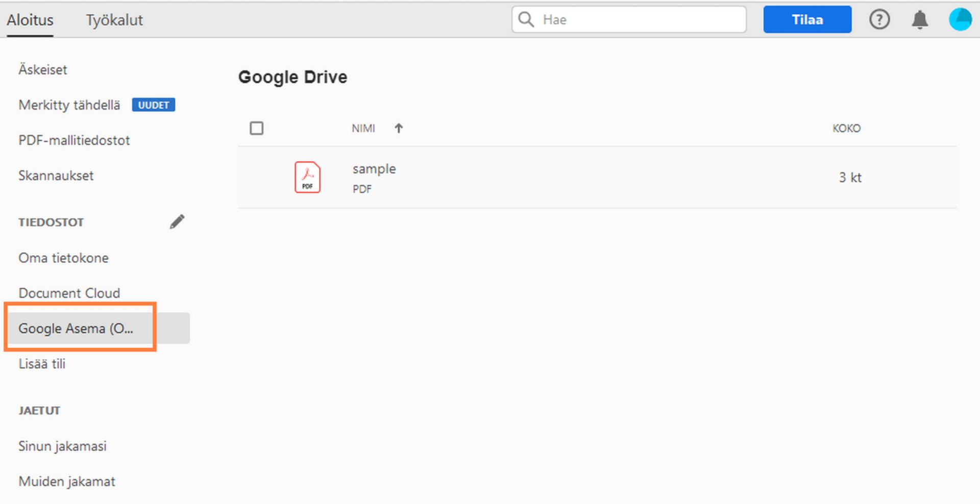This screenshot has height=504, width=980.
Task: Open the Help icon
Action: tap(879, 19)
